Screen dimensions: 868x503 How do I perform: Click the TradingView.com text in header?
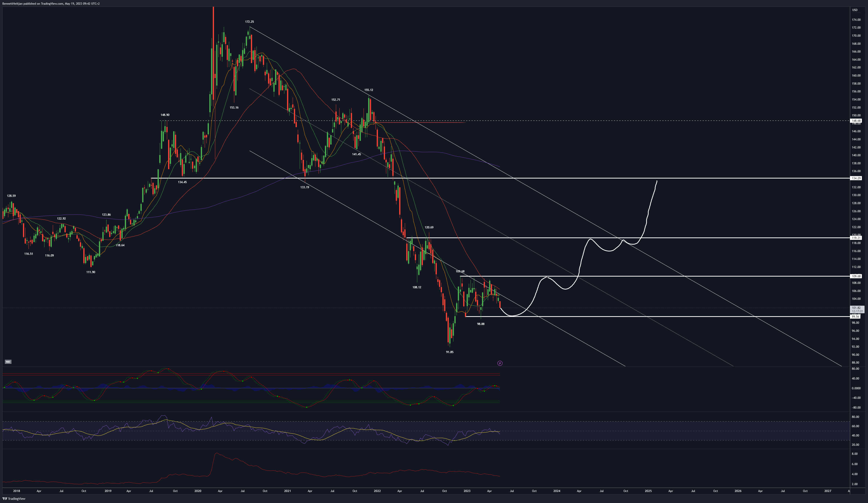[52, 4]
